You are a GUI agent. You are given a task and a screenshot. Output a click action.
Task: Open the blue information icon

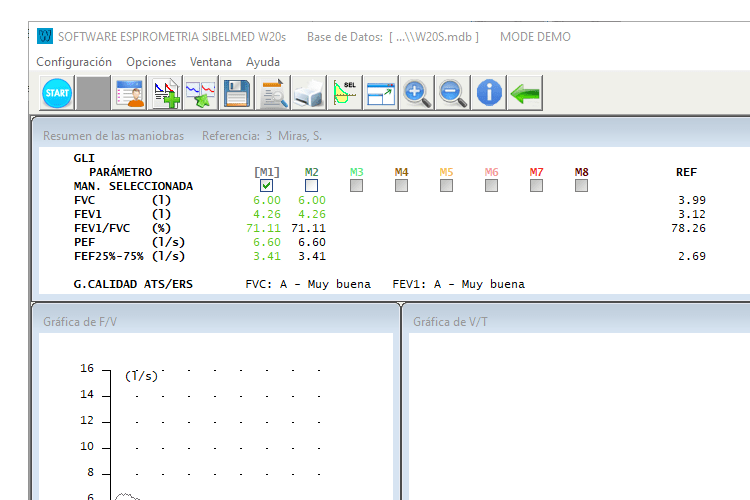488,94
